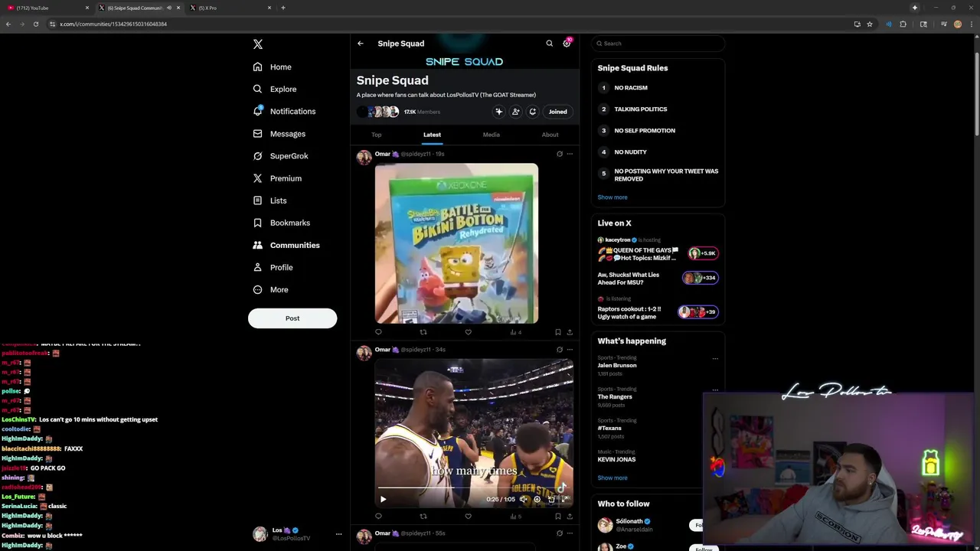The width and height of the screenshot is (980, 551).
Task: Open LeBron video playback settings gear
Action: (x=537, y=499)
